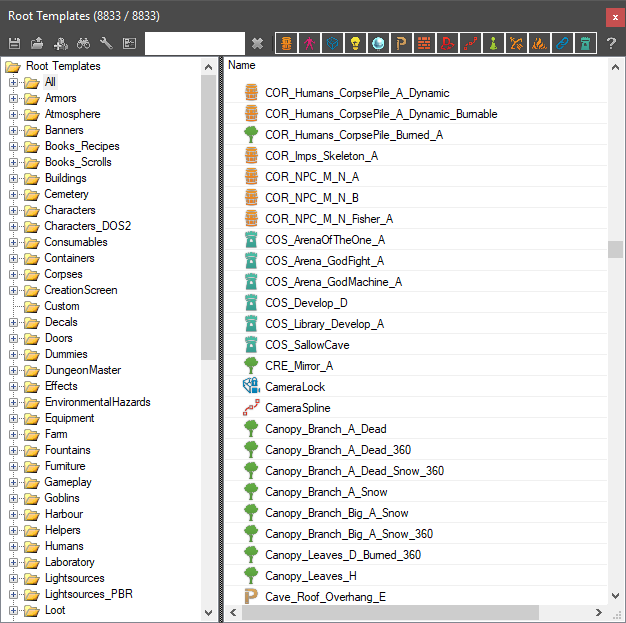
Task: Click tree icon beside Canopy_Leaves_H
Action: coord(251,575)
